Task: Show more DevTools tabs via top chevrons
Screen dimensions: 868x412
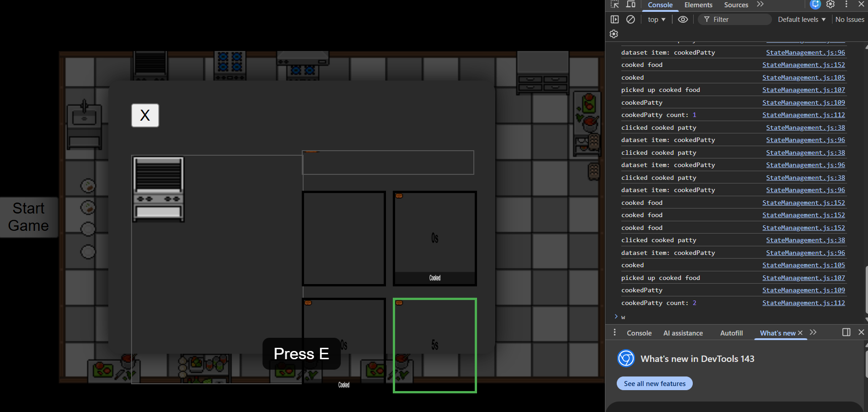Action: 760,5
